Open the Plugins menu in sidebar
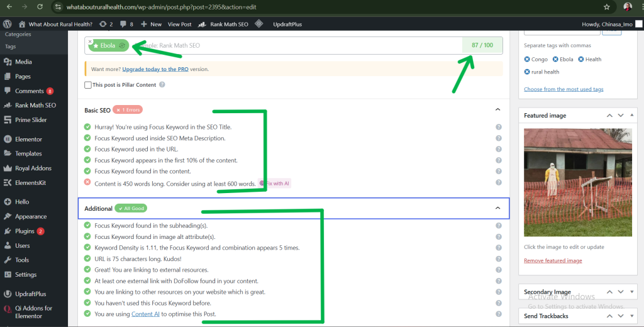 click(x=25, y=231)
